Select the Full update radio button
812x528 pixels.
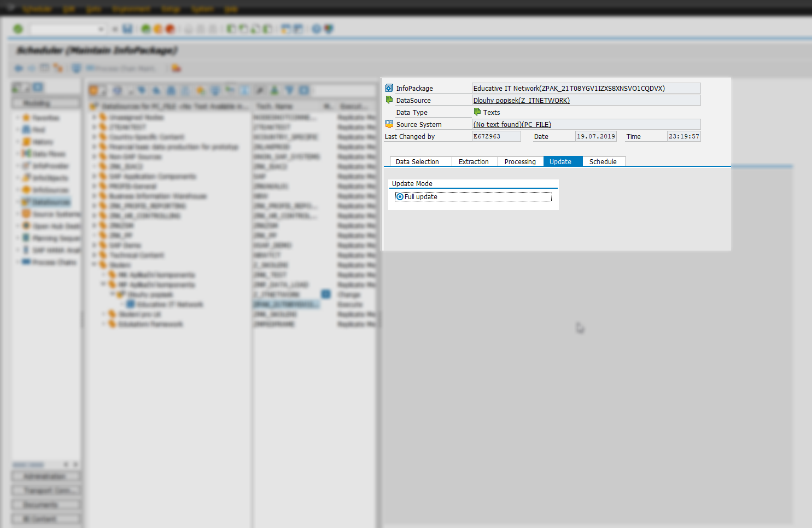coord(400,196)
